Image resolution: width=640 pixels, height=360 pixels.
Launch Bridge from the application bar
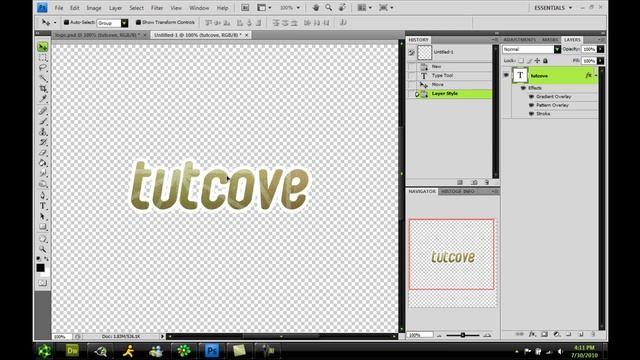click(x=245, y=8)
